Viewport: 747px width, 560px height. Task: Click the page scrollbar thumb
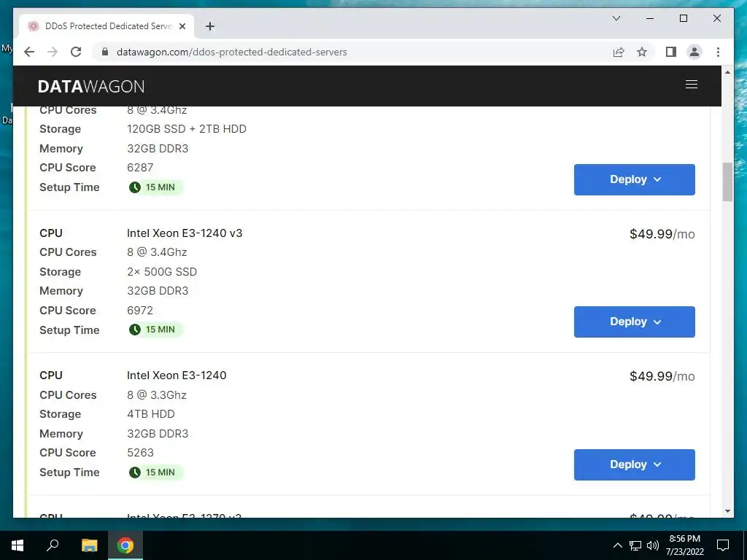coord(727,182)
